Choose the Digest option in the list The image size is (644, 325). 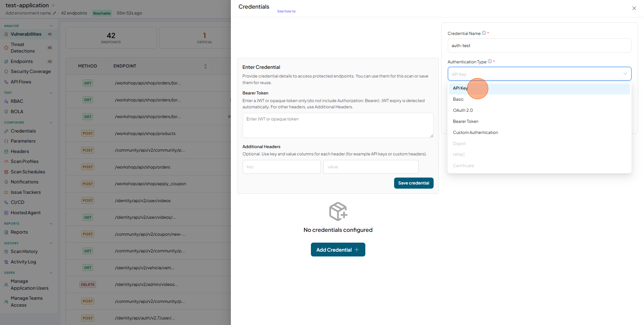(539, 144)
